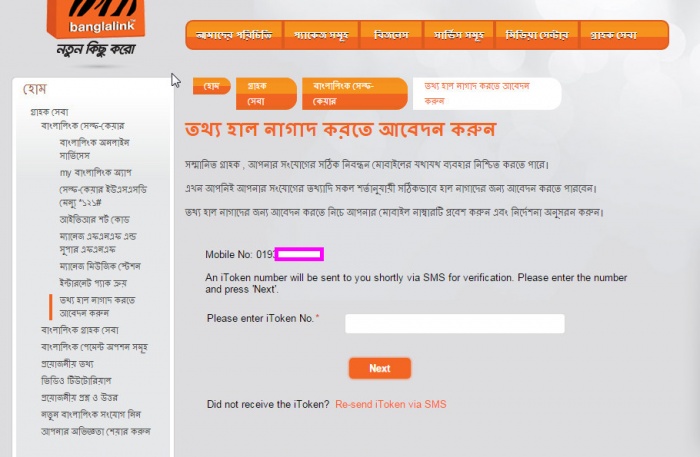
Task: Open the প্যাকেজ সমূহ menu
Action: point(321,35)
